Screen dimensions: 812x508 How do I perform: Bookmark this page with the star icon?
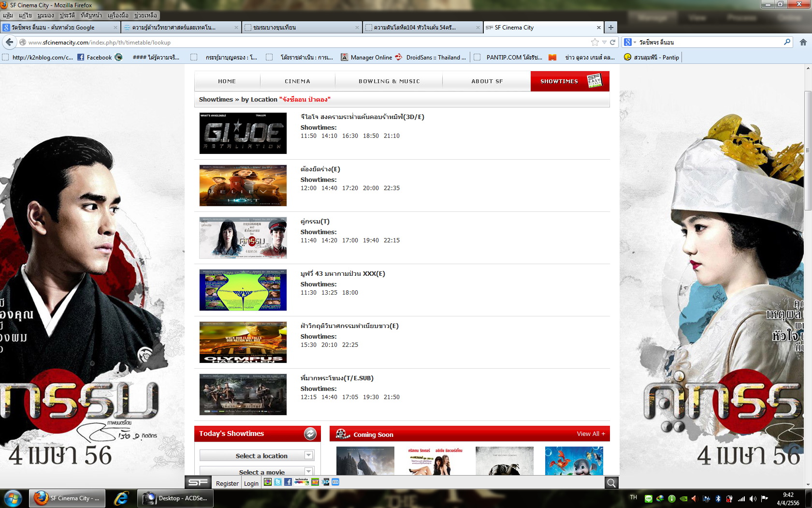click(x=595, y=42)
